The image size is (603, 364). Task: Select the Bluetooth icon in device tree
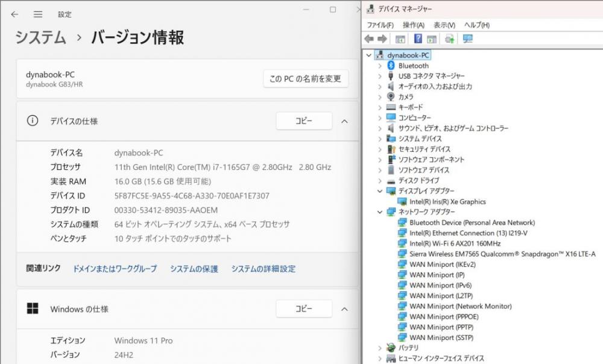click(391, 66)
